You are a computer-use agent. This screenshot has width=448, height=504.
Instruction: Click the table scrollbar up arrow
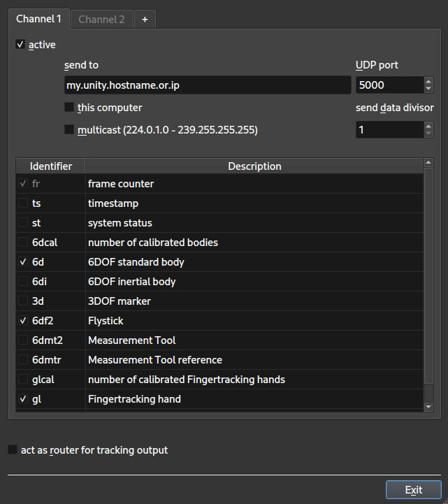[428, 162]
